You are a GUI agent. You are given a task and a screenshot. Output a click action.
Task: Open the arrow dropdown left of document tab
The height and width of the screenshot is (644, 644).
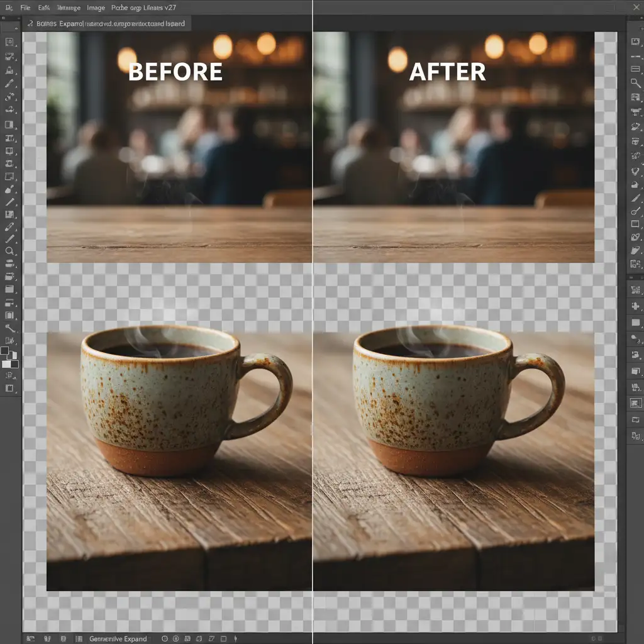click(x=29, y=24)
